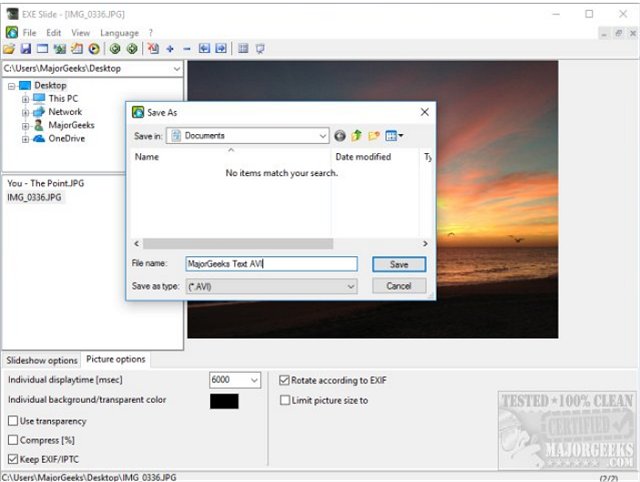640x482 pixels.
Task: Select You - The Point.JPG in list
Action: click(46, 183)
